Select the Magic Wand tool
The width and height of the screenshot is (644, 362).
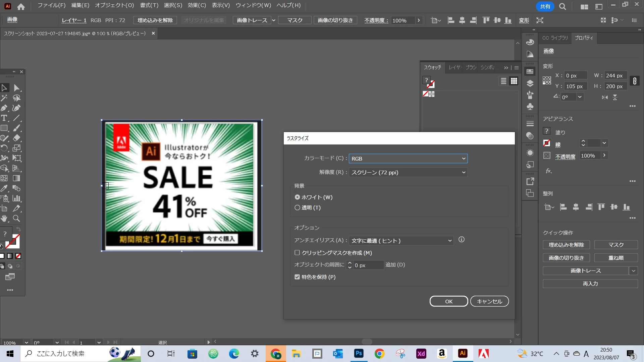(4, 98)
